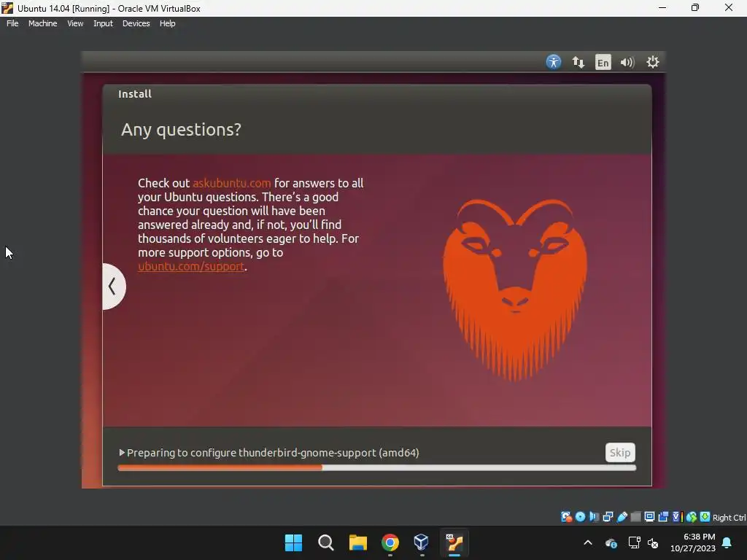Open the Windows Start menu
747x560 pixels.
click(x=293, y=542)
